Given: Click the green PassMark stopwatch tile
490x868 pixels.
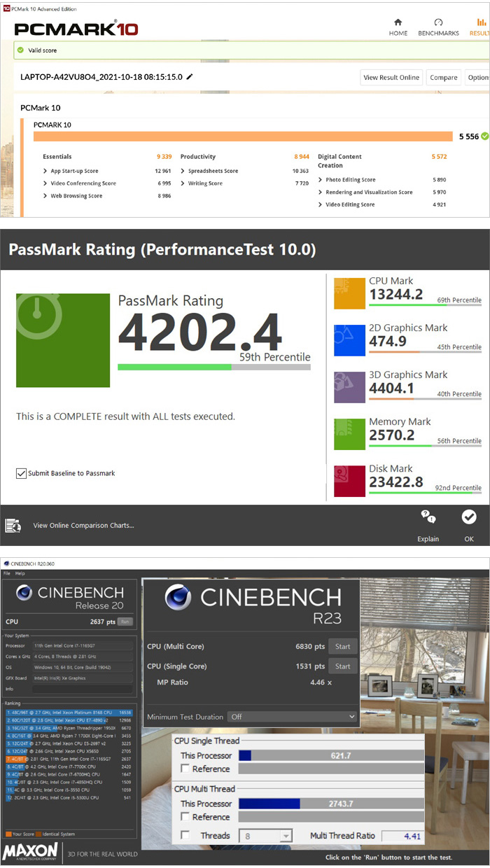Looking at the screenshot, I should click(62, 340).
